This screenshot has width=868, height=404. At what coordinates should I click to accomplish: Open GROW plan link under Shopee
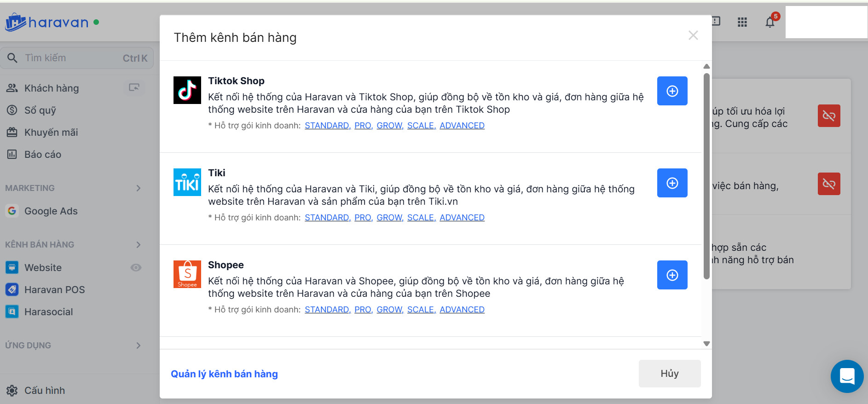(x=390, y=310)
